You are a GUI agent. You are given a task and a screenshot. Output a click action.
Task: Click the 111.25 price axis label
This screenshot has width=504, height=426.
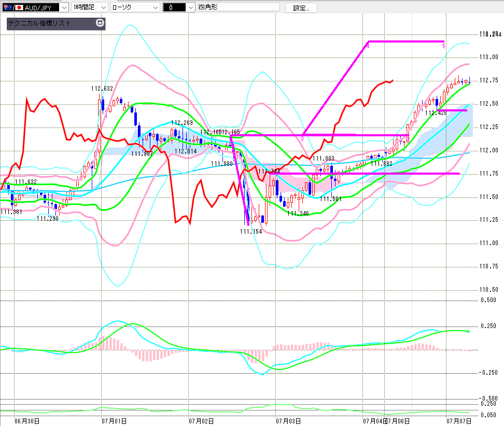point(488,220)
